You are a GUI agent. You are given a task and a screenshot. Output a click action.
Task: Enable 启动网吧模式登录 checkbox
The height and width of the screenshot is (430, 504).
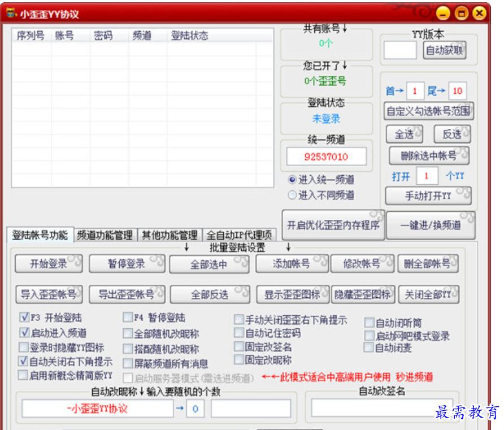click(370, 336)
